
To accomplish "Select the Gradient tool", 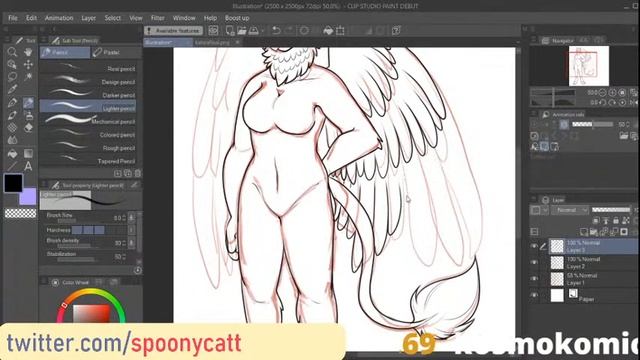I will 28,153.
